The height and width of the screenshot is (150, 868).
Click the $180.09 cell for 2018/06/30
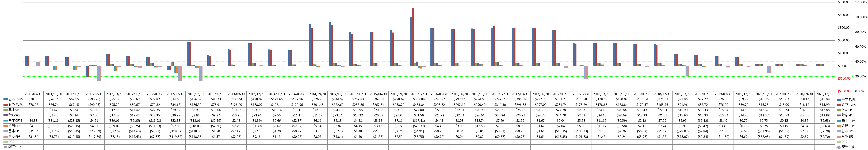pyautogui.click(x=622, y=99)
